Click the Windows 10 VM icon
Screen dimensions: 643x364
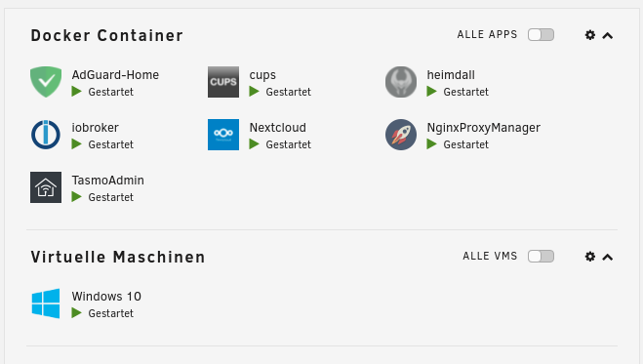click(x=46, y=303)
